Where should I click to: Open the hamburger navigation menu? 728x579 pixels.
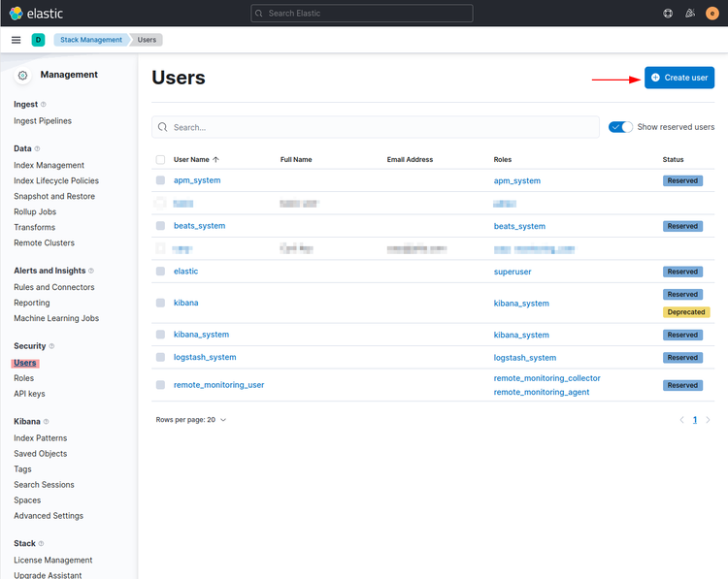pyautogui.click(x=16, y=40)
